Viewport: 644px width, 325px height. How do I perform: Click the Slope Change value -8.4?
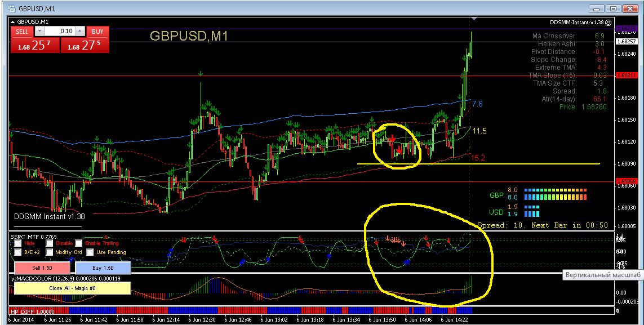click(x=600, y=60)
